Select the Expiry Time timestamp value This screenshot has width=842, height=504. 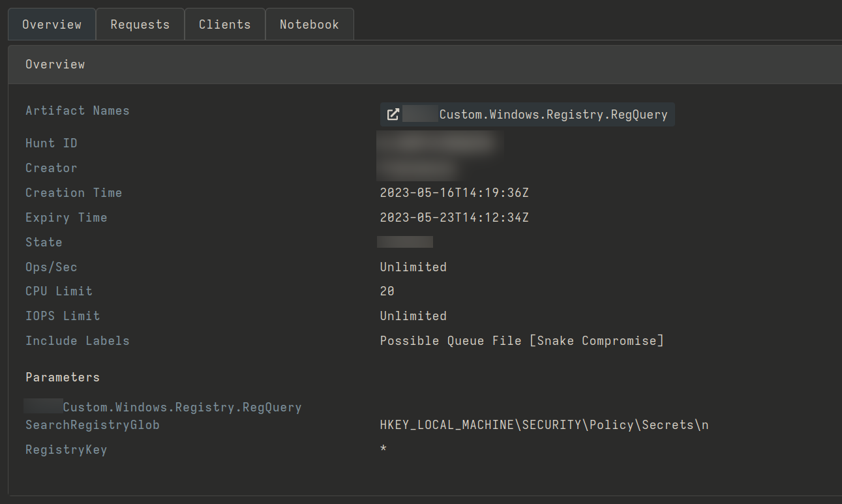pyautogui.click(x=454, y=218)
